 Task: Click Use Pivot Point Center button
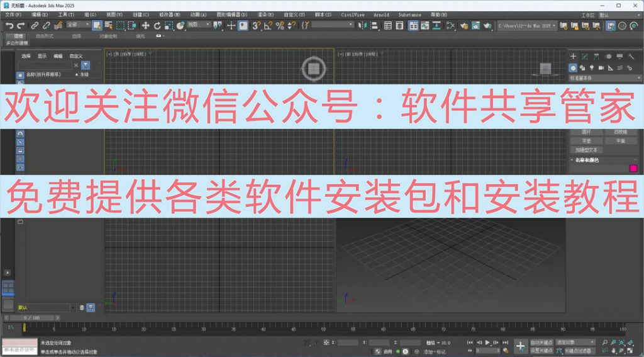coord(218,25)
